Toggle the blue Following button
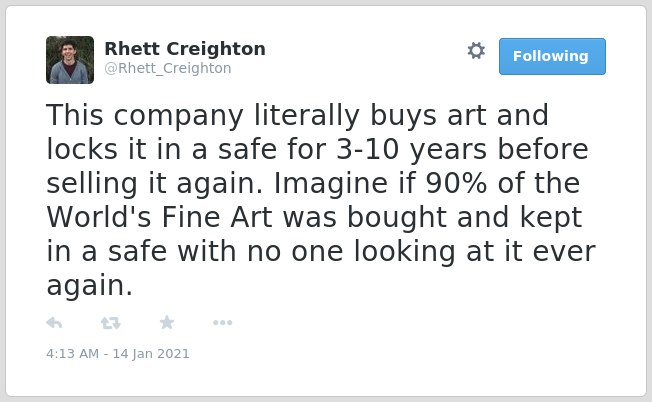The height and width of the screenshot is (402, 652). point(552,57)
